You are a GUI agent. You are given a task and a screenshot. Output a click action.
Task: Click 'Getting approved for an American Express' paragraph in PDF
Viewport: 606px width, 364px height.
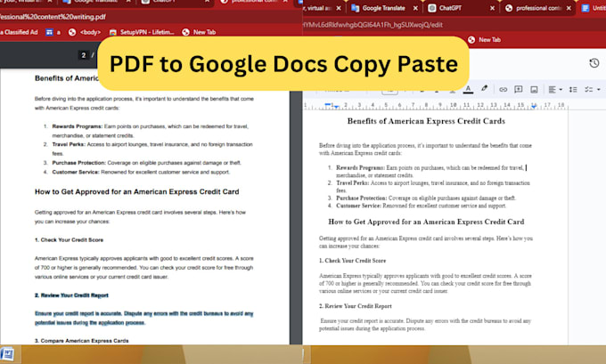tap(140, 217)
